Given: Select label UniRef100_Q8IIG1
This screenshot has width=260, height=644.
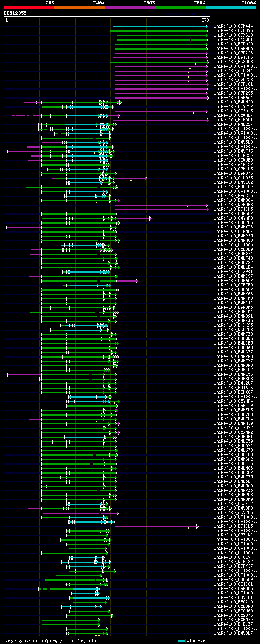Looking at the screenshot, I should [234, 584].
